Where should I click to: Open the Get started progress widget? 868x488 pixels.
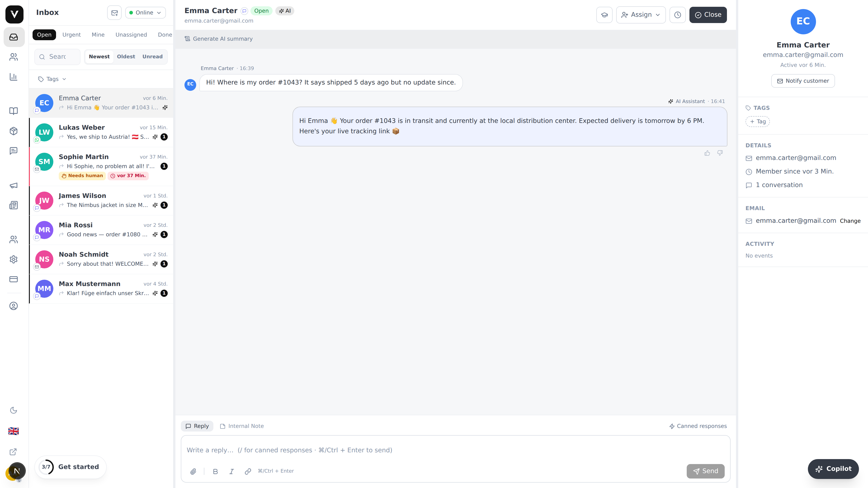click(71, 467)
